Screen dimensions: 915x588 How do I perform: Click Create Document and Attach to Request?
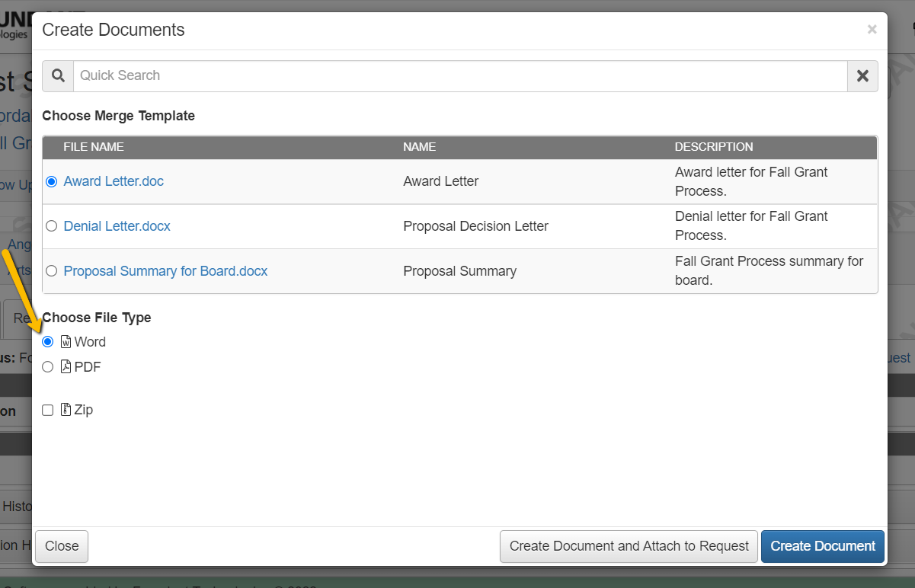(x=628, y=546)
